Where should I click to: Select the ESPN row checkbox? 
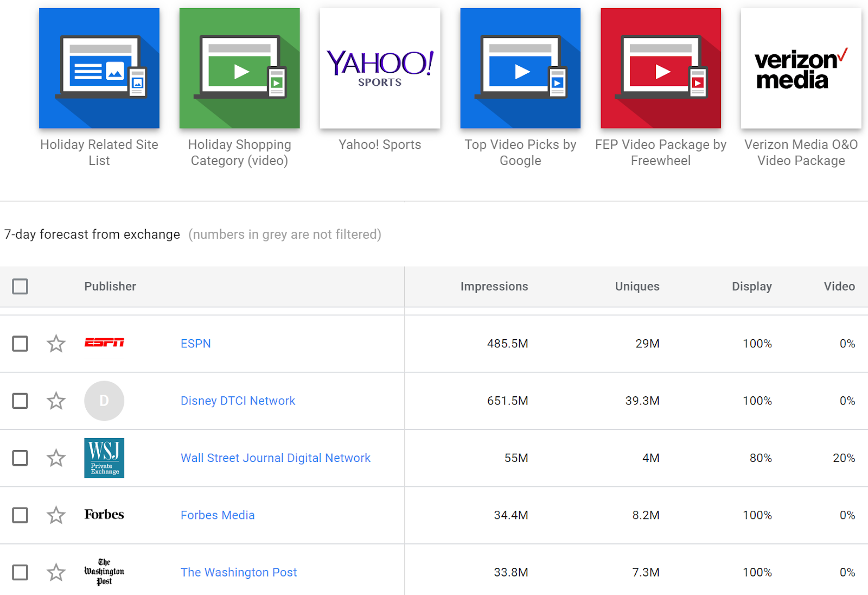(20, 344)
